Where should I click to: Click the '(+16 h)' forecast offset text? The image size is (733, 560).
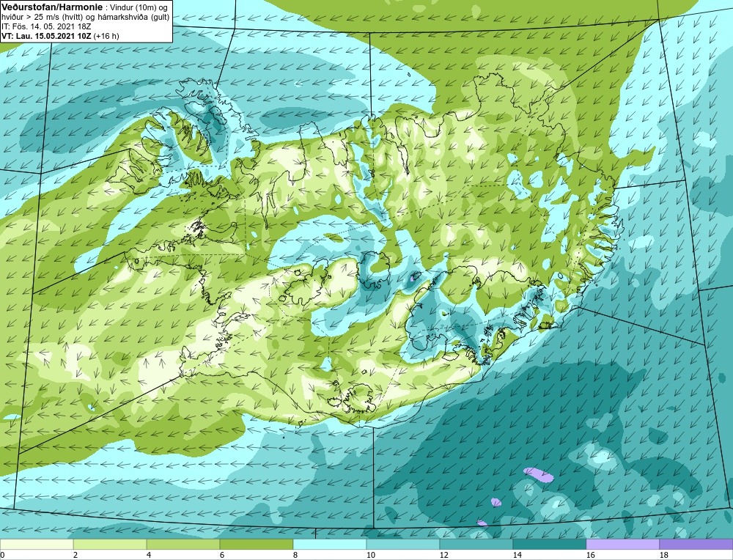106,36
